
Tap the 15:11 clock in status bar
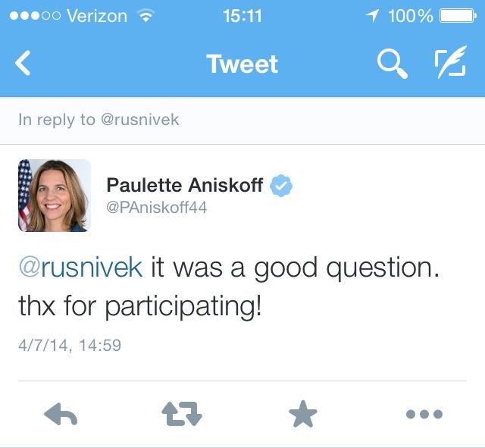click(x=242, y=15)
